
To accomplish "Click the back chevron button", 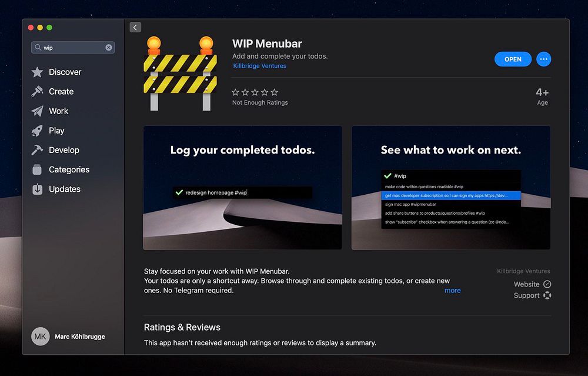I will click(x=135, y=28).
